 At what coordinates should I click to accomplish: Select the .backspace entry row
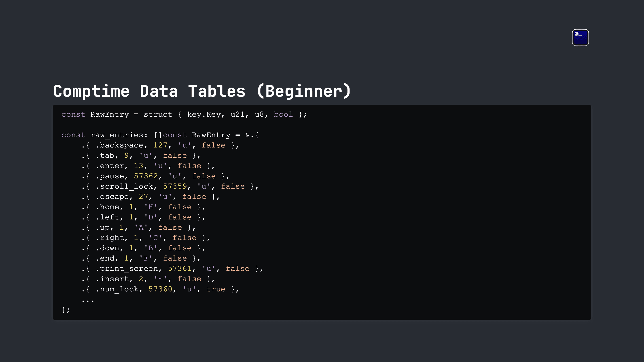(160, 145)
